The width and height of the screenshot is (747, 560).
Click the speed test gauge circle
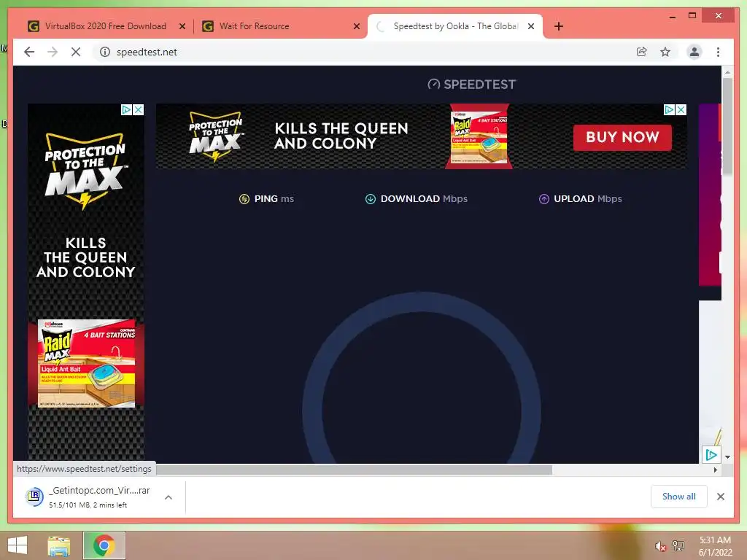(x=422, y=377)
